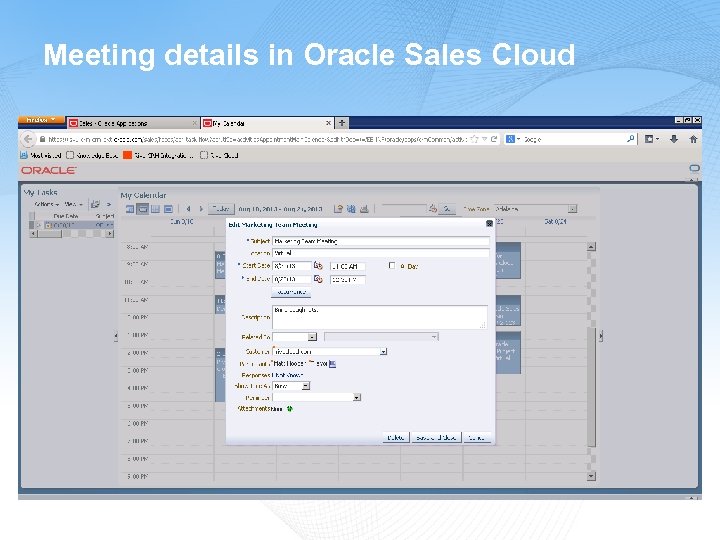Click the Delete button in dialog

[x=396, y=438]
